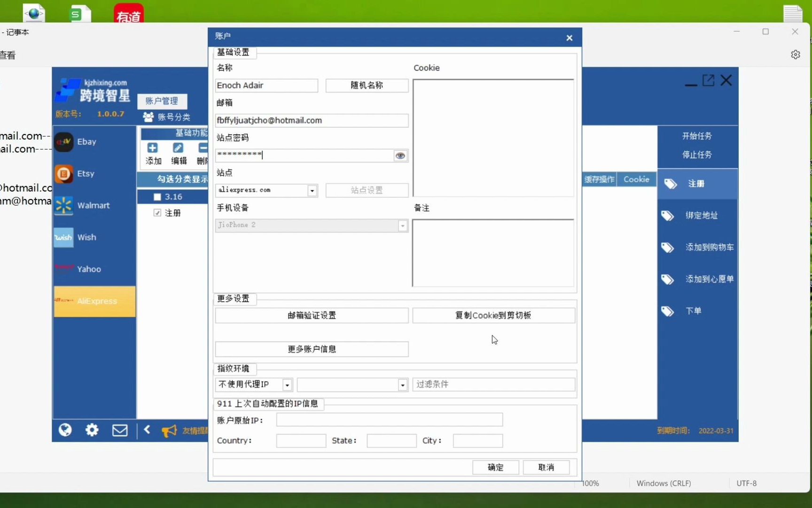Screen dimensions: 812x508
Task: Open the 查看 menu in Notepad
Action: click(8, 55)
